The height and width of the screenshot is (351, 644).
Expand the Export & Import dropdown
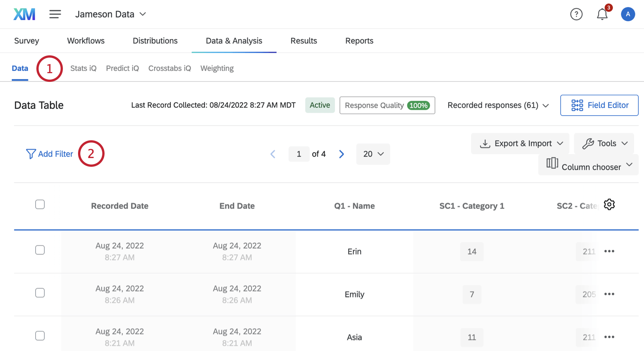point(520,144)
